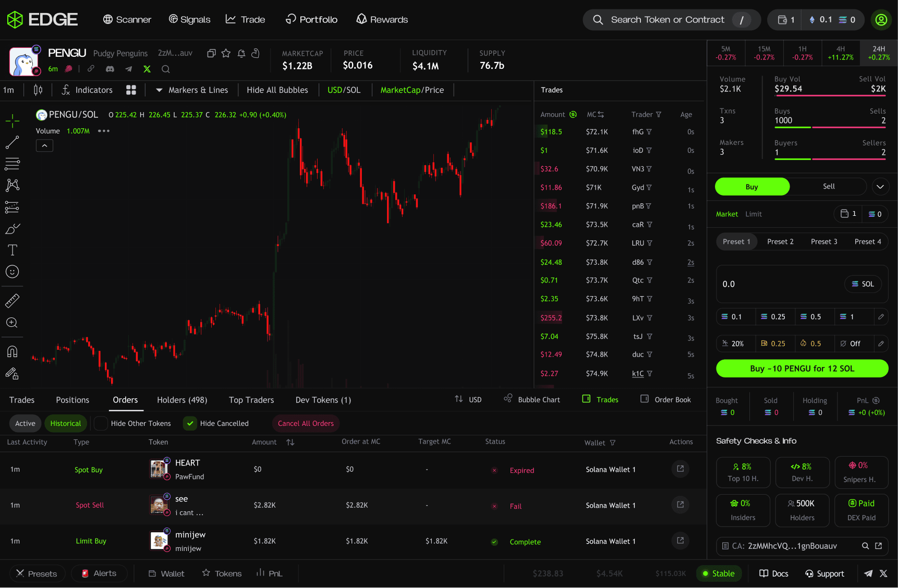Toggle USD/SOL currency display
The width and height of the screenshot is (898, 588).
coord(344,90)
